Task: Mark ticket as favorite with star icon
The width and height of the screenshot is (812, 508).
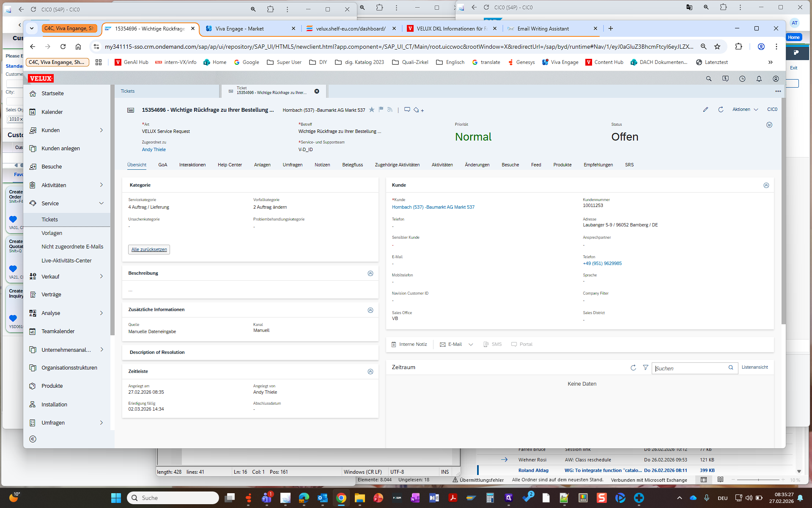Action: point(372,110)
